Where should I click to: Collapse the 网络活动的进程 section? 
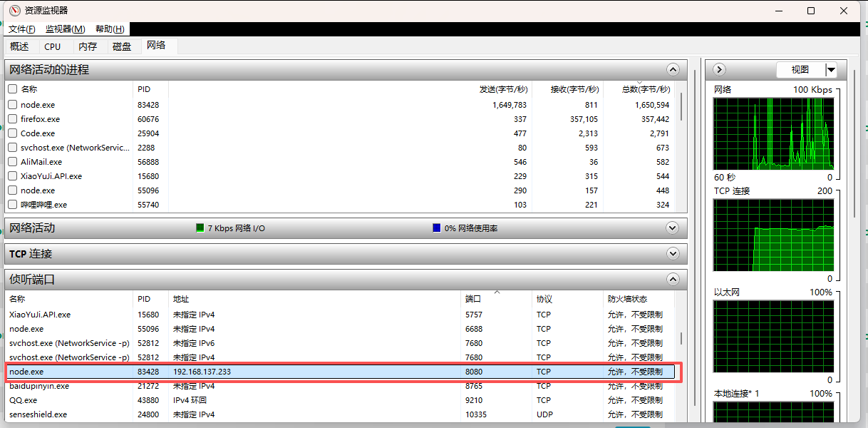[672, 69]
